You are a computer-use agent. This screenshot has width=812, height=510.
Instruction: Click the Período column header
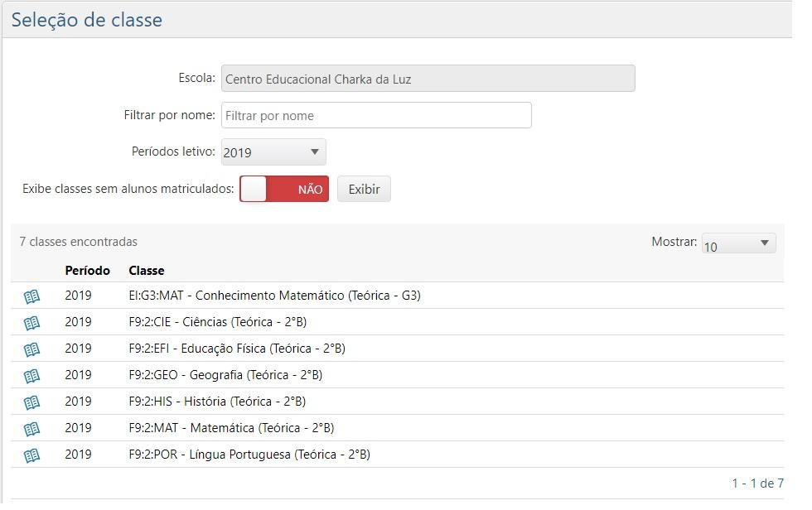point(88,271)
